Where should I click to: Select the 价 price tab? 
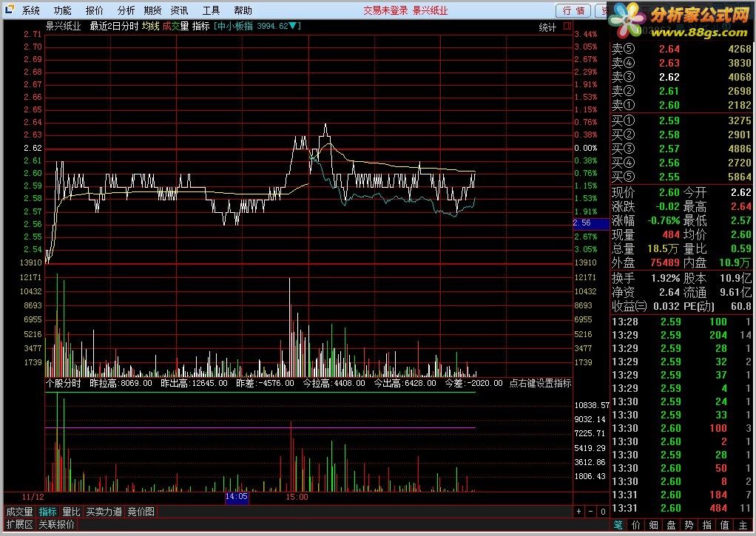click(x=636, y=525)
